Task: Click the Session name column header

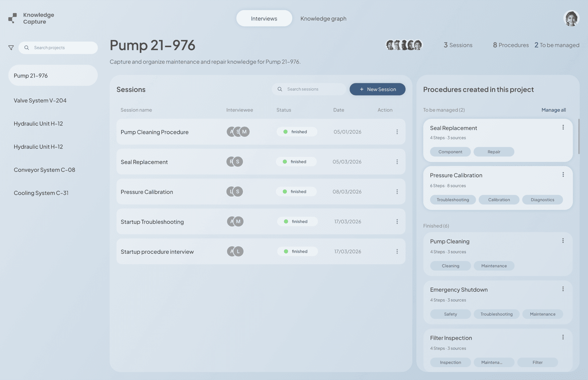Action: [136, 110]
